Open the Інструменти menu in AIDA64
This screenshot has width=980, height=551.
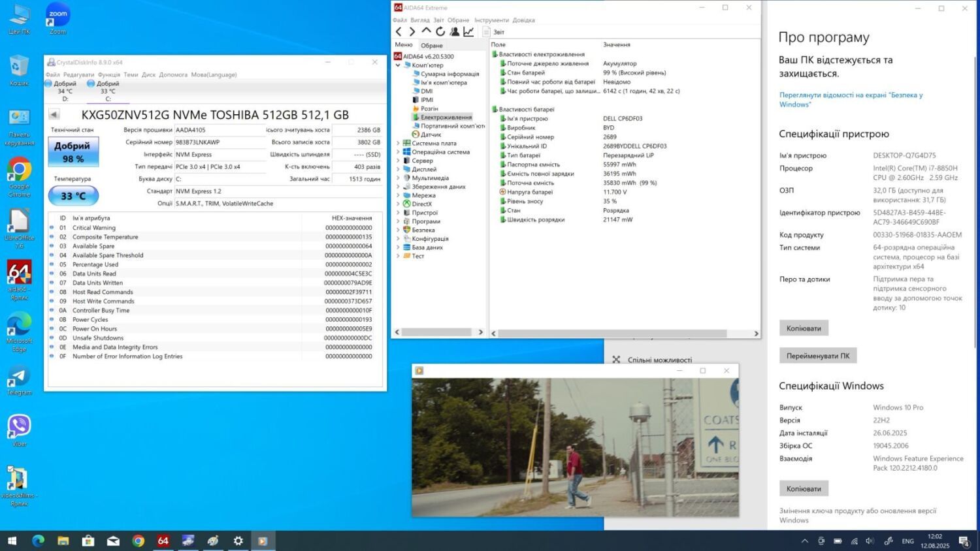pyautogui.click(x=491, y=20)
